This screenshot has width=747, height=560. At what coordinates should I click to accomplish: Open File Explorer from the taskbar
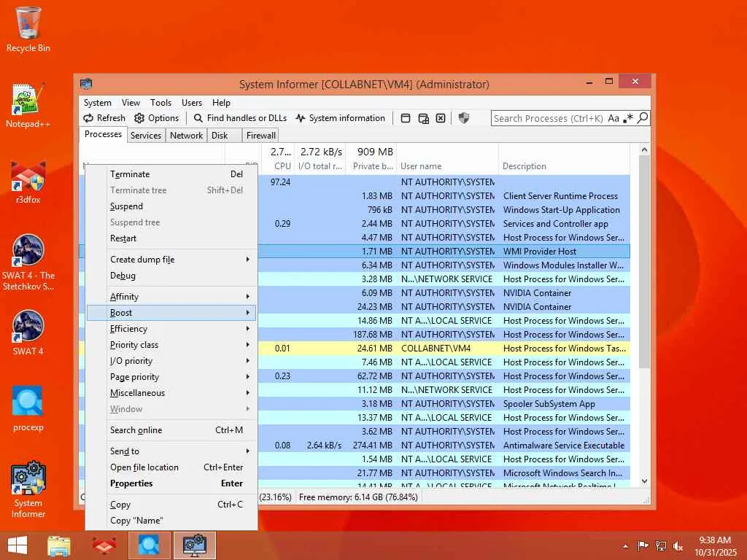pyautogui.click(x=58, y=545)
